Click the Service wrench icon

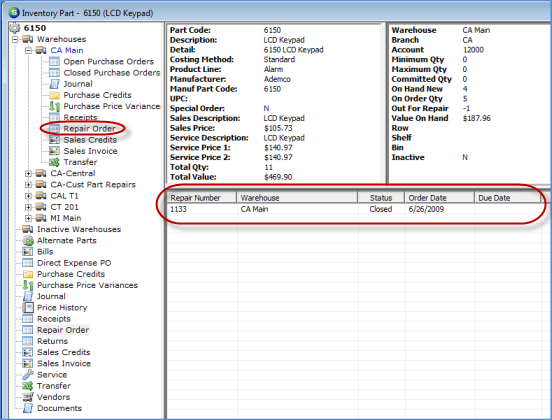coord(28,375)
